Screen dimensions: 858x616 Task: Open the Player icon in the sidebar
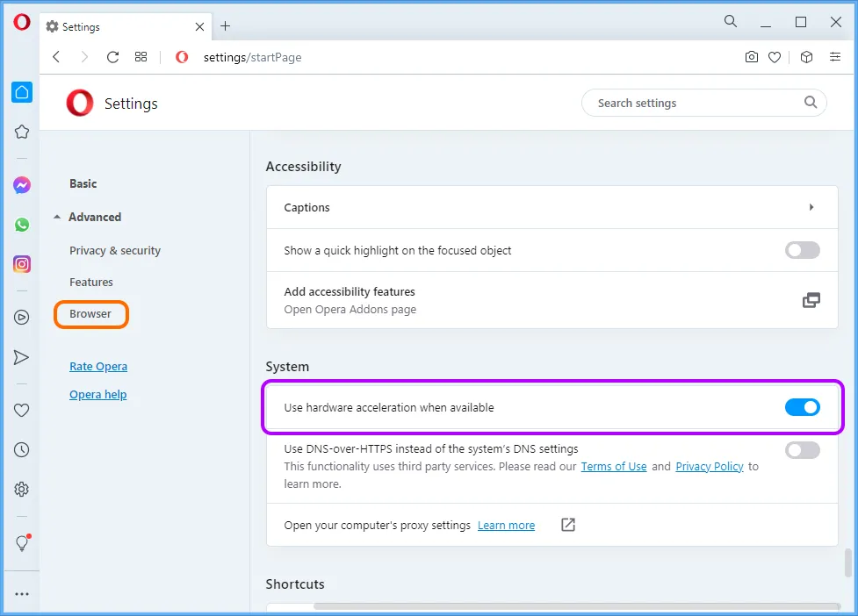click(21, 318)
